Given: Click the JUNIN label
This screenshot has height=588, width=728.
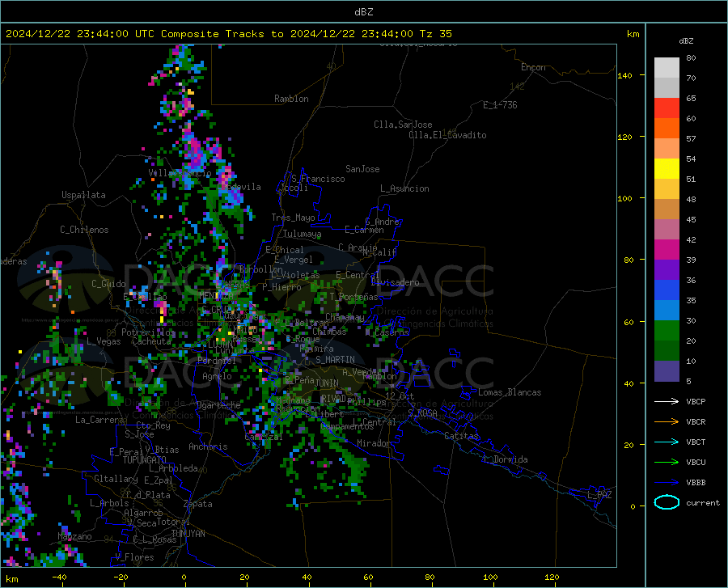Looking at the screenshot, I should tap(327, 383).
